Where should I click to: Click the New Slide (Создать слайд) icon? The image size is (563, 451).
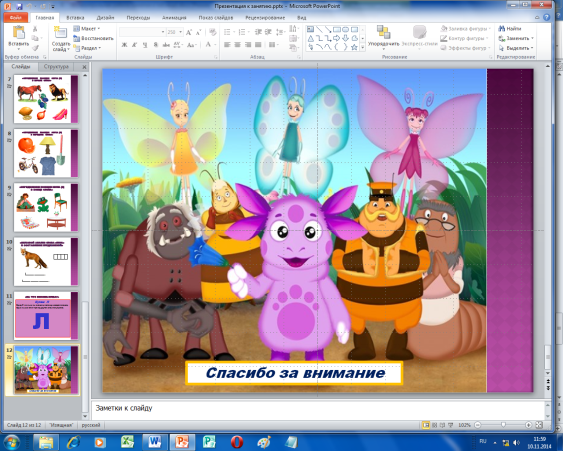click(60, 33)
